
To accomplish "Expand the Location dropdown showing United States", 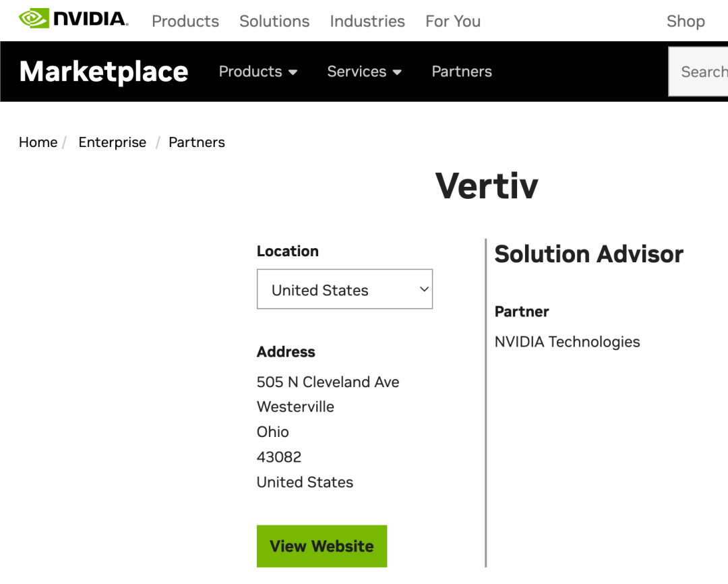I will [344, 289].
